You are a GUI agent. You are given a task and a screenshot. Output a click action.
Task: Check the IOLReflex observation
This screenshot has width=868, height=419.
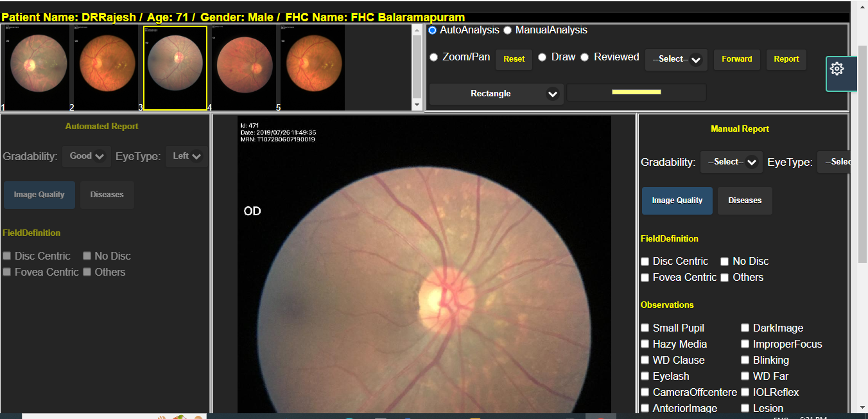[745, 392]
